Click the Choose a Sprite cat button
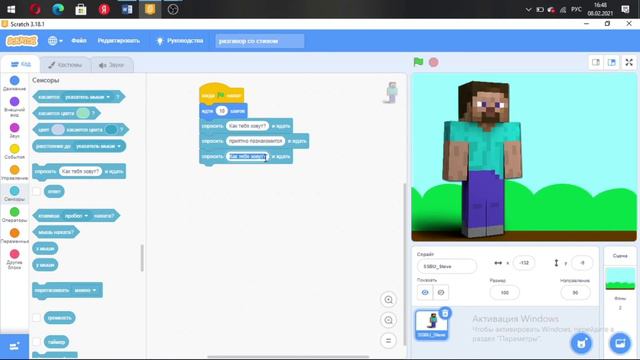The width and height of the screenshot is (640, 360). pyautogui.click(x=581, y=343)
